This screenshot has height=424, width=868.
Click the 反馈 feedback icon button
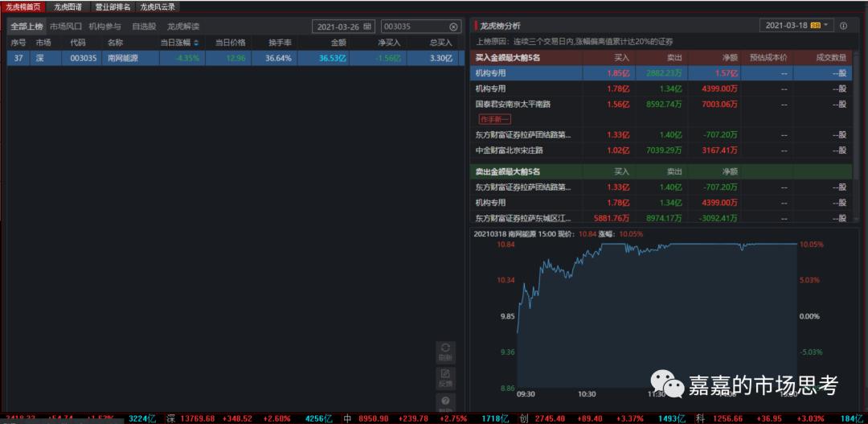tap(445, 377)
